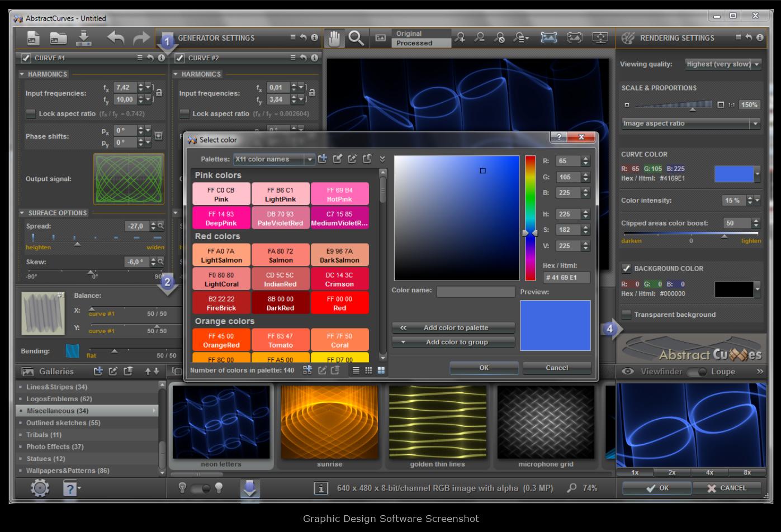Click the fit image to window icon

coord(549,37)
